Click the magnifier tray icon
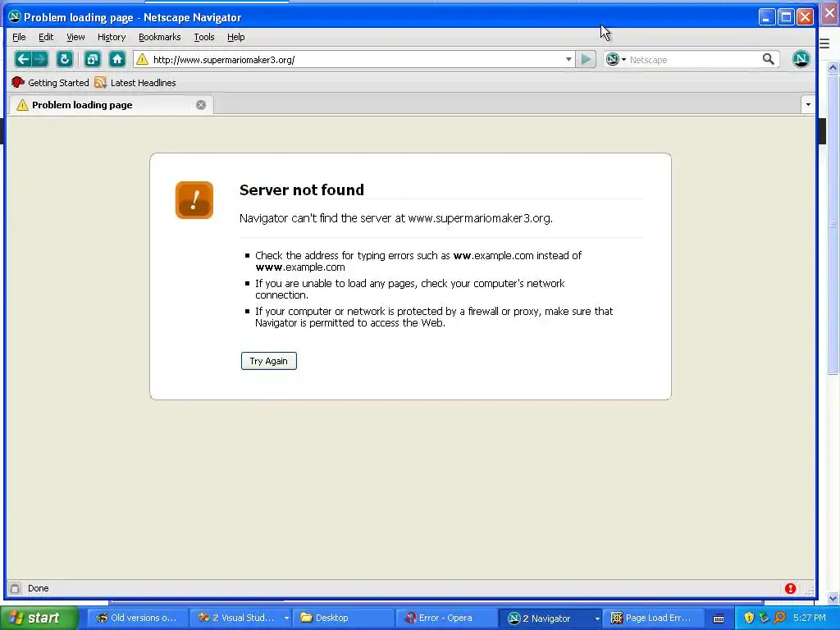 tap(779, 618)
